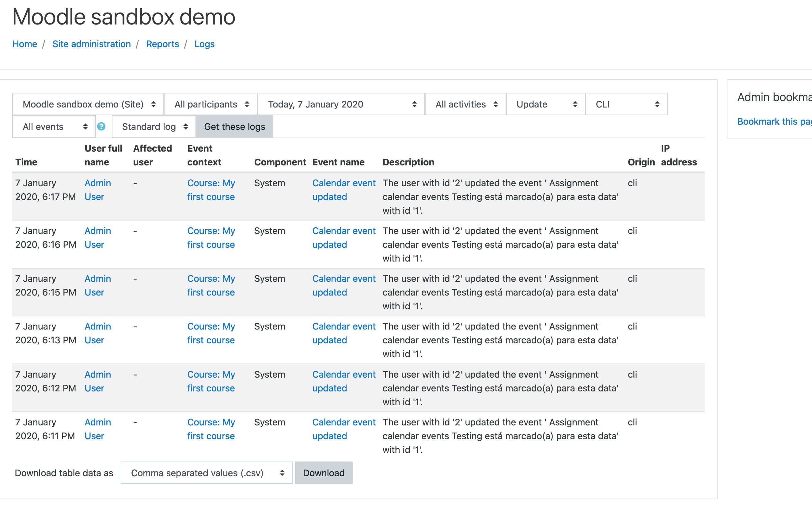Open Admin User in the 6:17 PM row
Viewport: 812px width, 509px height.
(98, 190)
